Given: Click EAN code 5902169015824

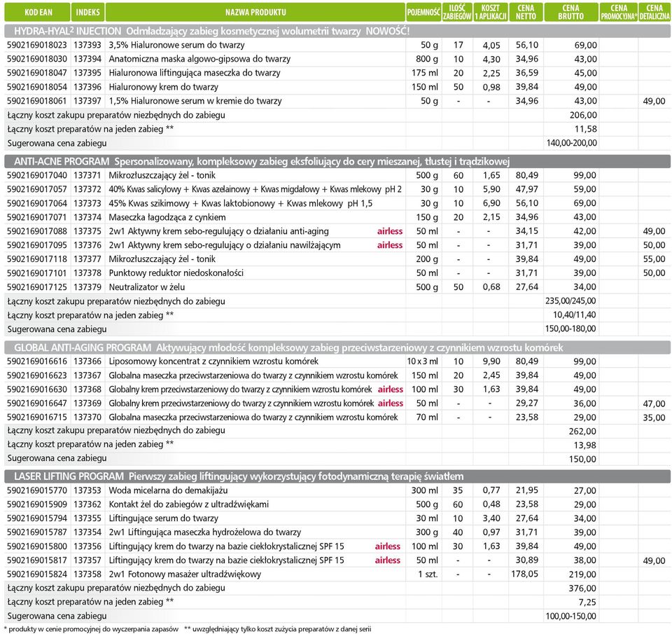Looking at the screenshot, I should coord(37,574).
